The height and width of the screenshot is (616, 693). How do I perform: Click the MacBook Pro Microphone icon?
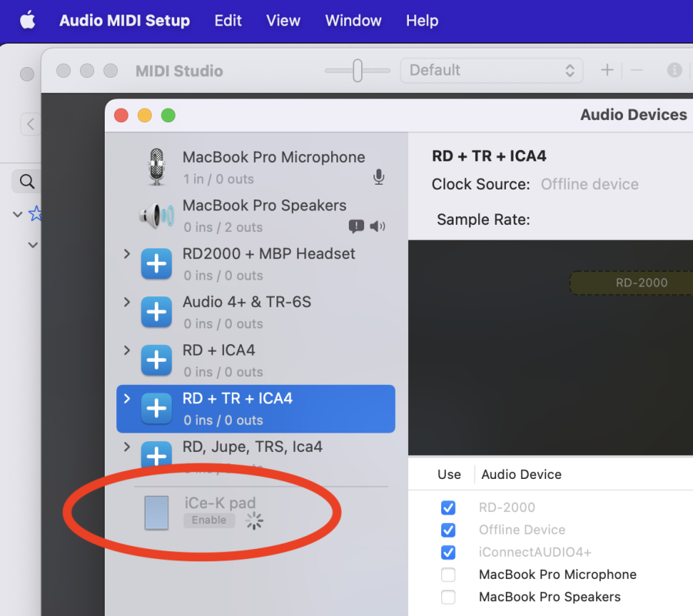pyautogui.click(x=156, y=167)
